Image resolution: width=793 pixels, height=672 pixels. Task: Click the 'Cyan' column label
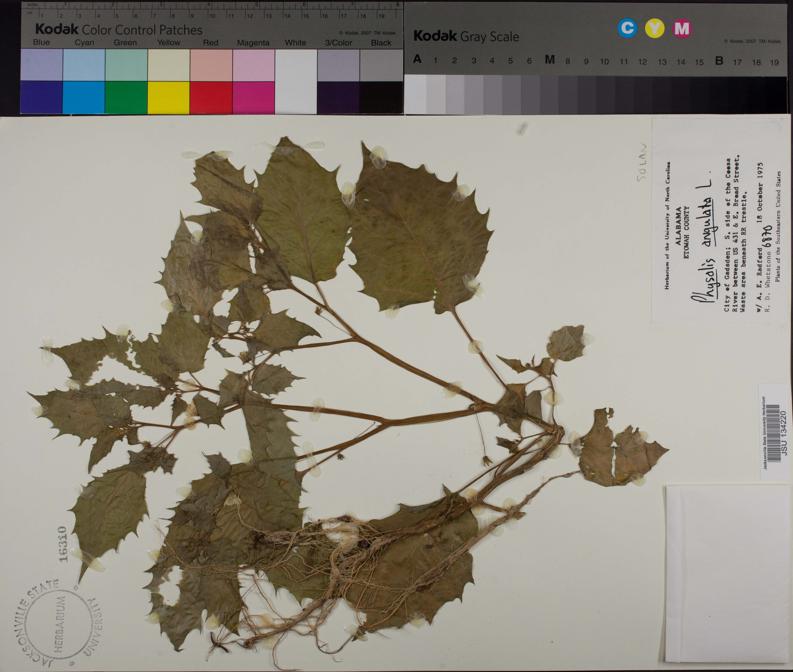[x=84, y=43]
